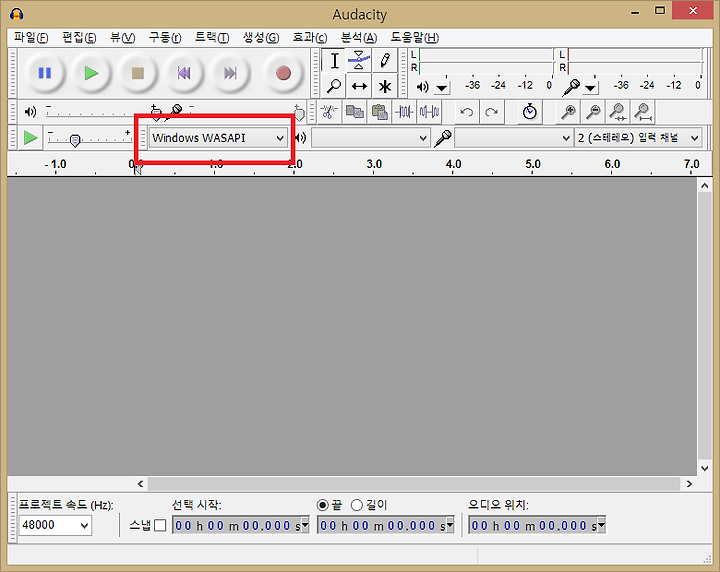
Task: Open the 트랙(T) menu
Action: (212, 37)
